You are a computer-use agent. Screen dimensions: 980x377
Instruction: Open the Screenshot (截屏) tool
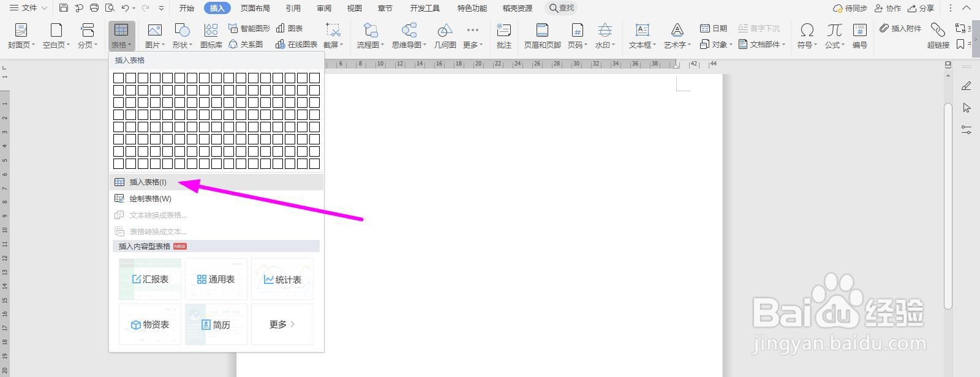[333, 36]
